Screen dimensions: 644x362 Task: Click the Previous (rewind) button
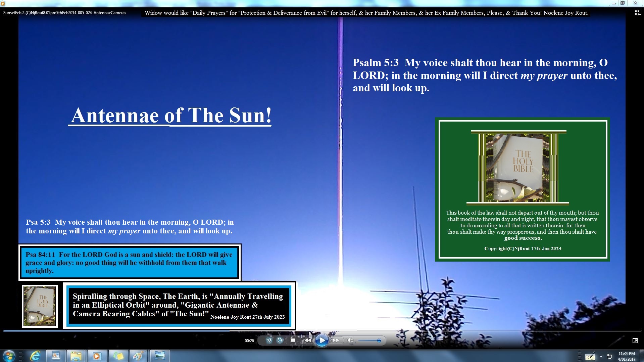point(307,341)
